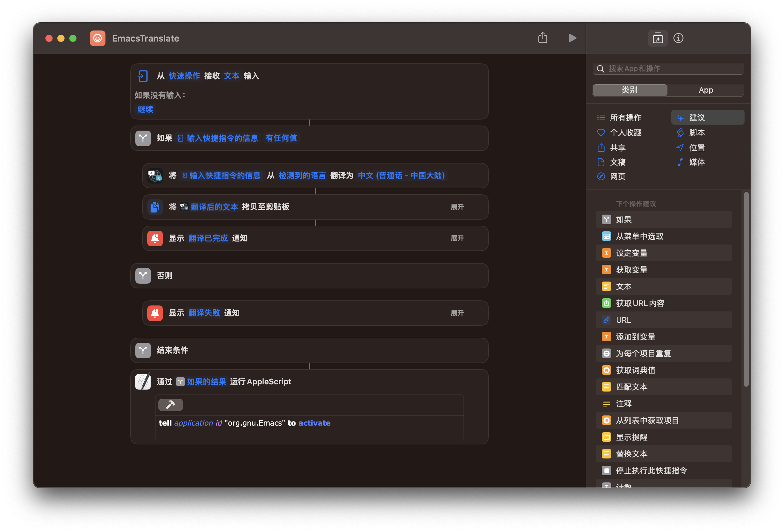
Task: Open the shortcut details info icon
Action: click(679, 38)
